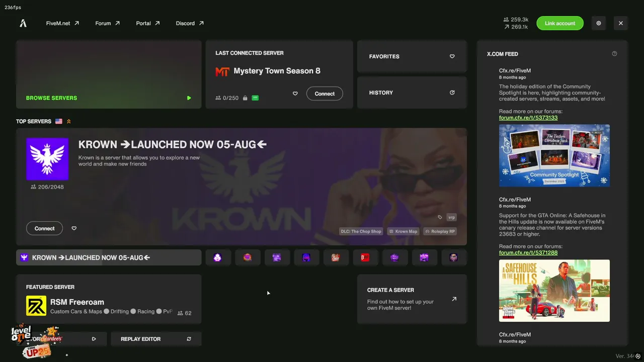This screenshot has width=644, height=362.
Task: Click the vrp tag label
Action: (x=451, y=217)
